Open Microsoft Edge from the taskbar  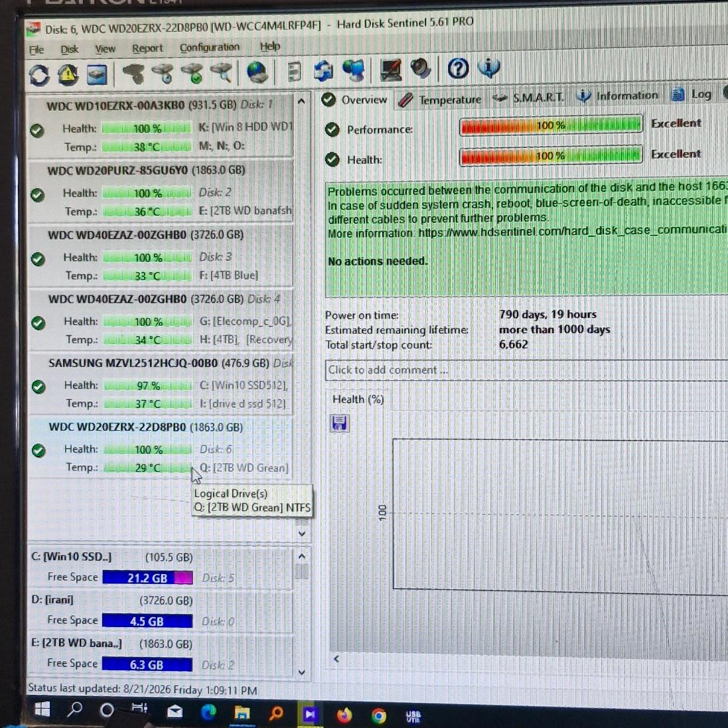click(209, 712)
